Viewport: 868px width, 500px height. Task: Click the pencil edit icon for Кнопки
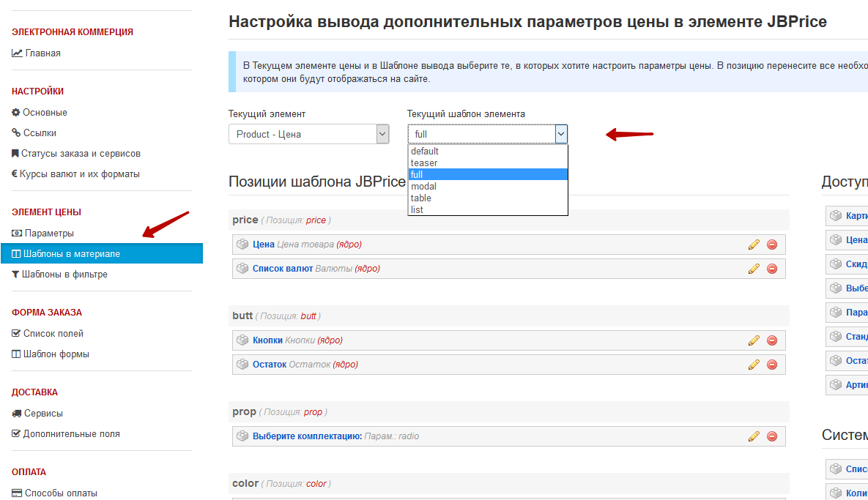click(x=754, y=340)
